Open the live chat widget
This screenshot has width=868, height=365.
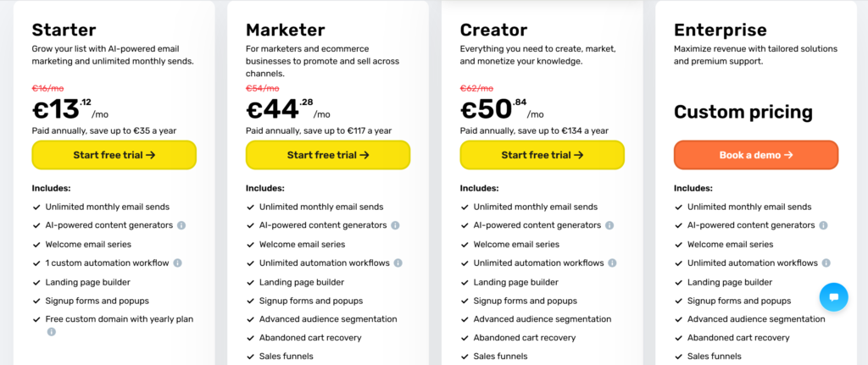833,297
